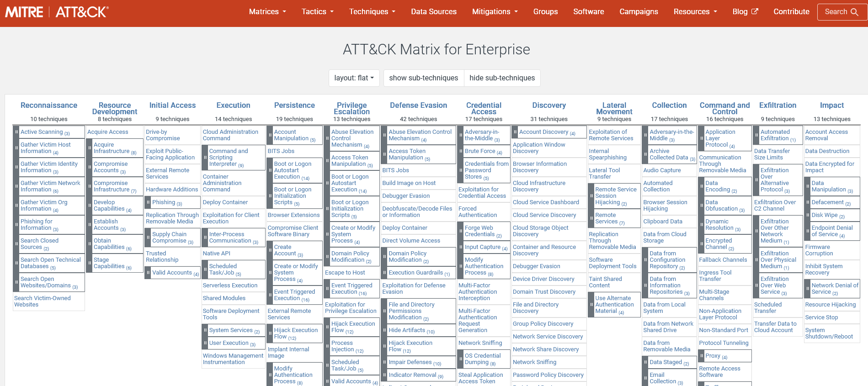868x386 pixels.
Task: Expand handle beside Proxy technique
Action: [x=701, y=356]
